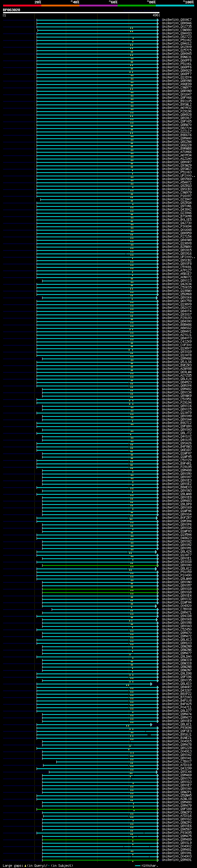The image size is (197, 868).
Task: Select label UniRef100_Q9M488
Action: (x=177, y=470)
